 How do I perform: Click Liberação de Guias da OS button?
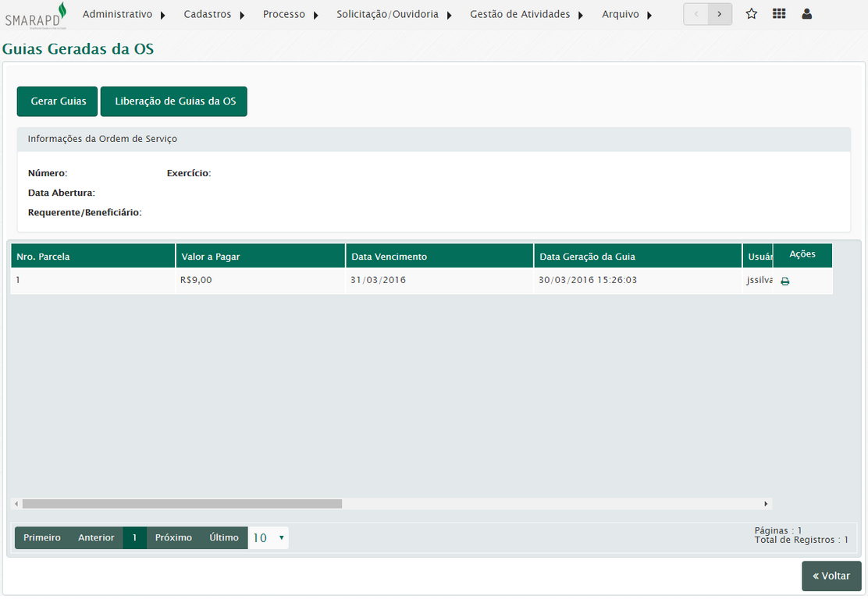(x=174, y=101)
